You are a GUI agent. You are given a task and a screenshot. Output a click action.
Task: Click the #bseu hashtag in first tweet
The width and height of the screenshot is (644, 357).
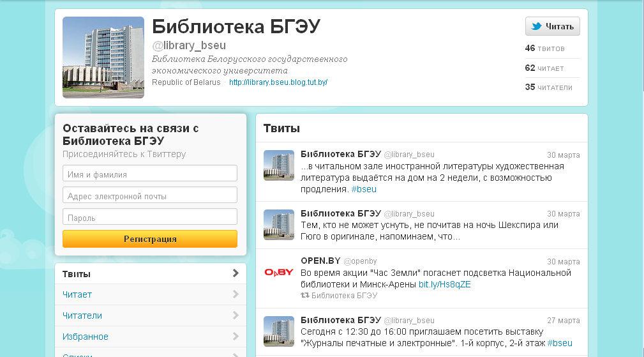[x=364, y=190]
